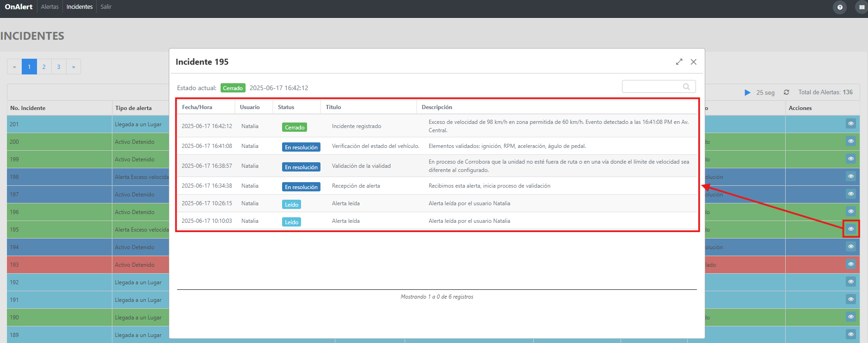Image resolution: width=868 pixels, height=343 pixels.
Task: Open eye icon for incident 193
Action: 851,264
